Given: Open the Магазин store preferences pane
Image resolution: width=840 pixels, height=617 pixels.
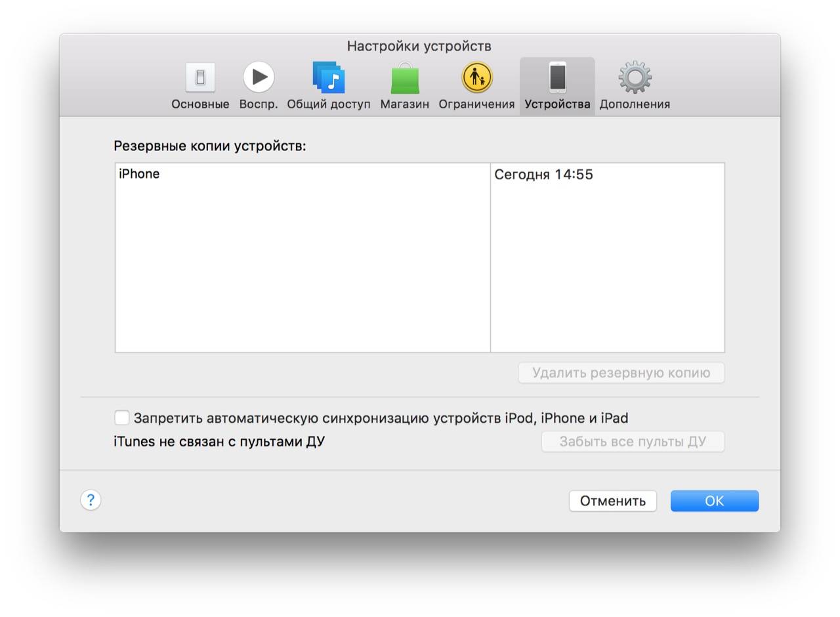Looking at the screenshot, I should tap(404, 86).
